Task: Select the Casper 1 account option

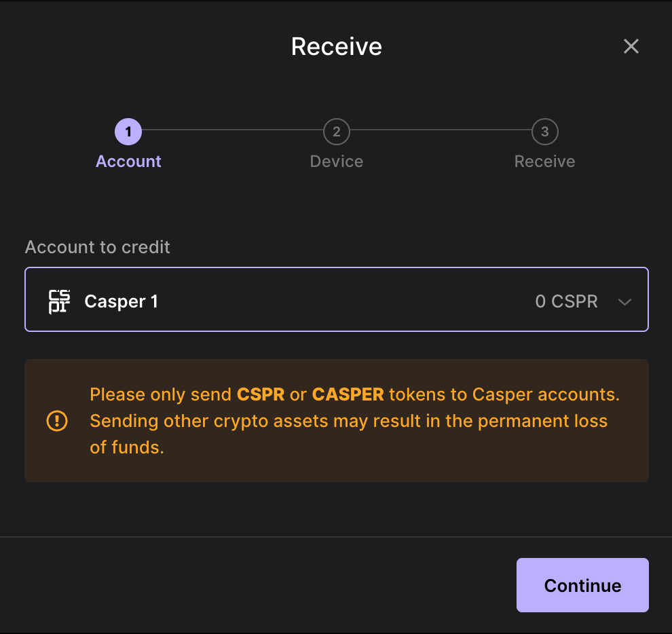Action: [x=272, y=299]
